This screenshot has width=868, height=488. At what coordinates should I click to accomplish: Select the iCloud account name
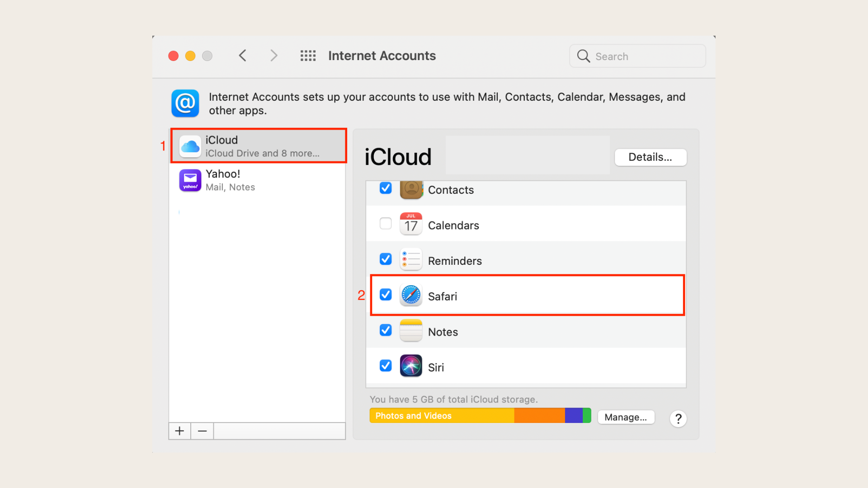pos(222,140)
